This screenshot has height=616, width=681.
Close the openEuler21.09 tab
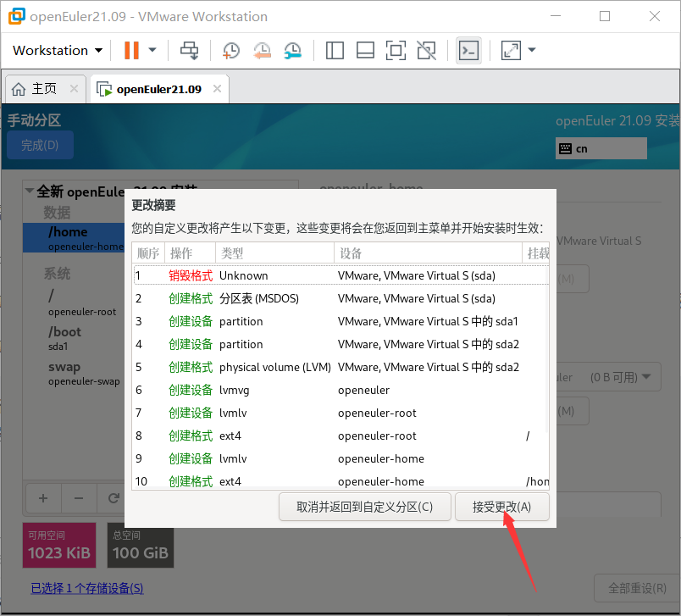click(217, 89)
